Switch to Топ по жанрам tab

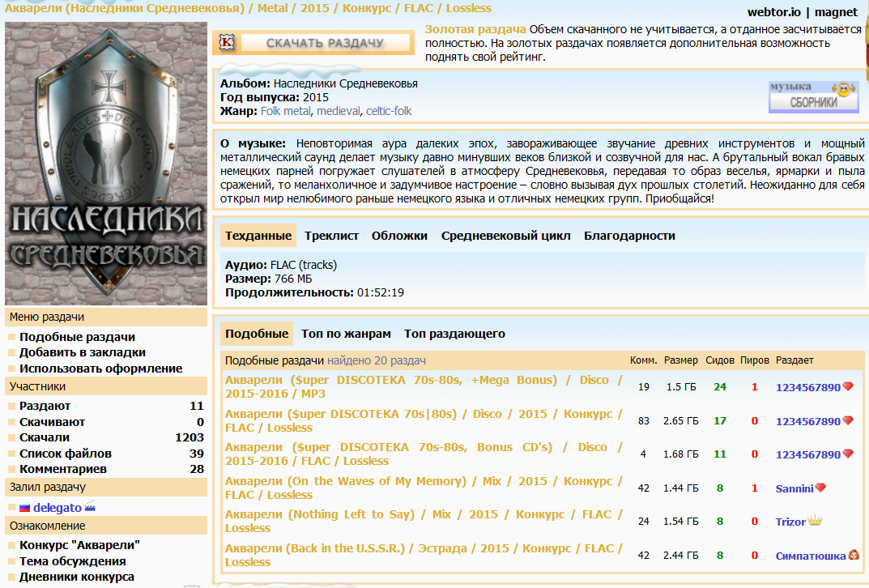[346, 334]
